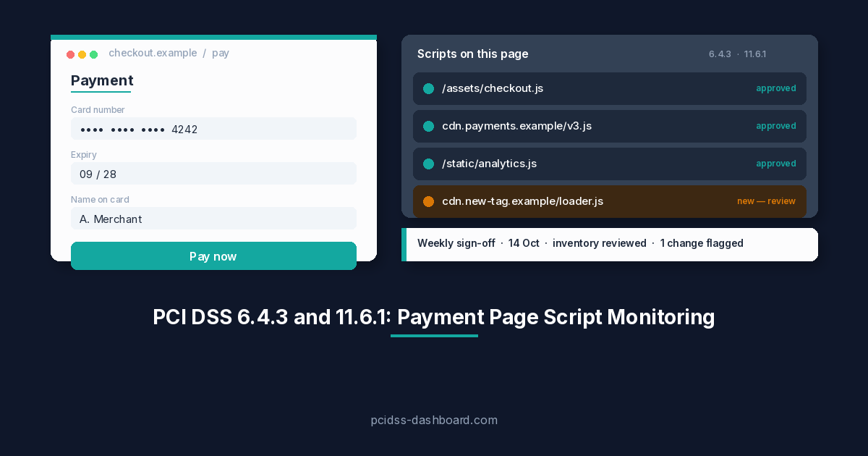Open the /assets/checkout.js script row
868x456 pixels.
pyautogui.click(x=610, y=88)
